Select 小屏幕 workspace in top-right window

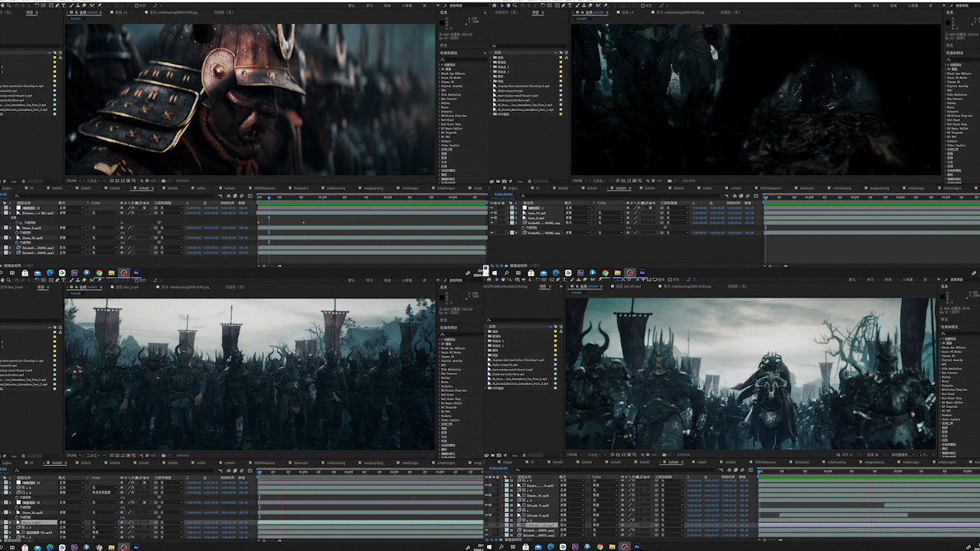point(913,5)
